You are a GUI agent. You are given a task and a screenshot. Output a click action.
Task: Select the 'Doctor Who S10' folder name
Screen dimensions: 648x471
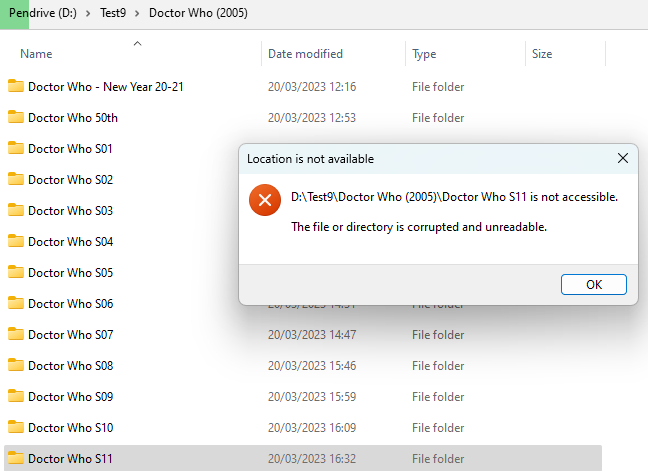70,428
